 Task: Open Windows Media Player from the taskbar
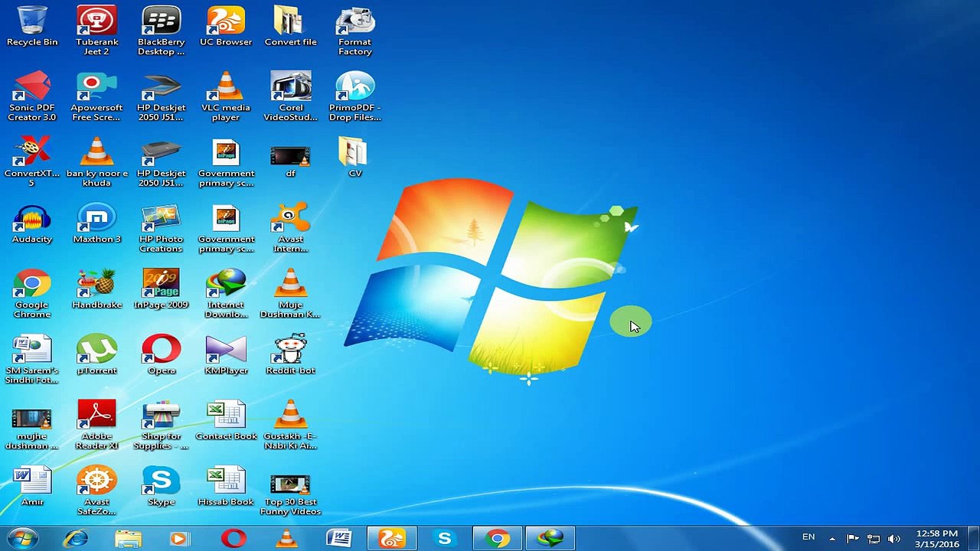180,539
